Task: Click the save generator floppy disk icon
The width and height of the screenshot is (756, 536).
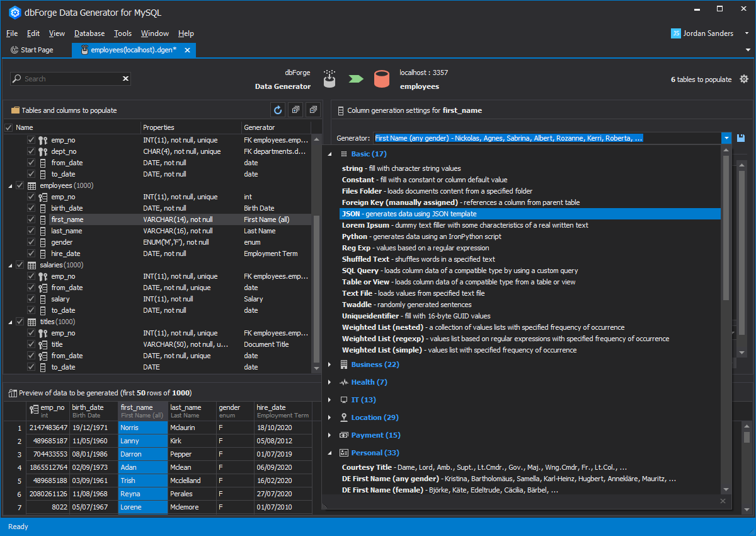Action: (x=741, y=138)
